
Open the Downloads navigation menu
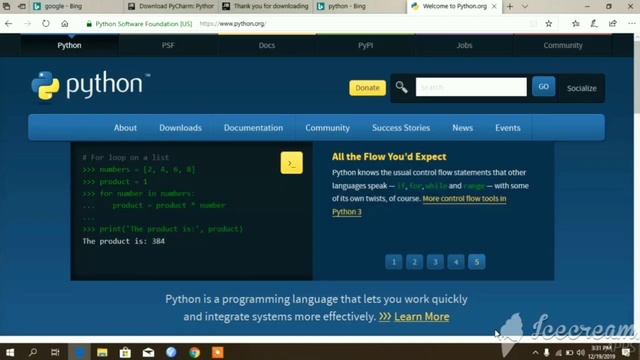click(180, 128)
